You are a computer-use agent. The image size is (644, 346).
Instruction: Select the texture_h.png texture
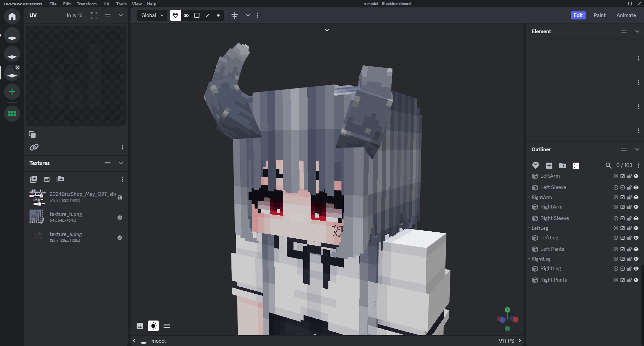click(66, 217)
